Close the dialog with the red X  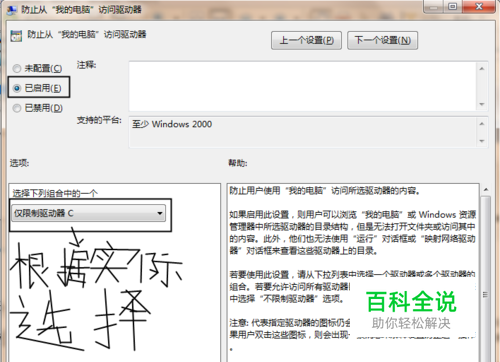click(x=479, y=7)
